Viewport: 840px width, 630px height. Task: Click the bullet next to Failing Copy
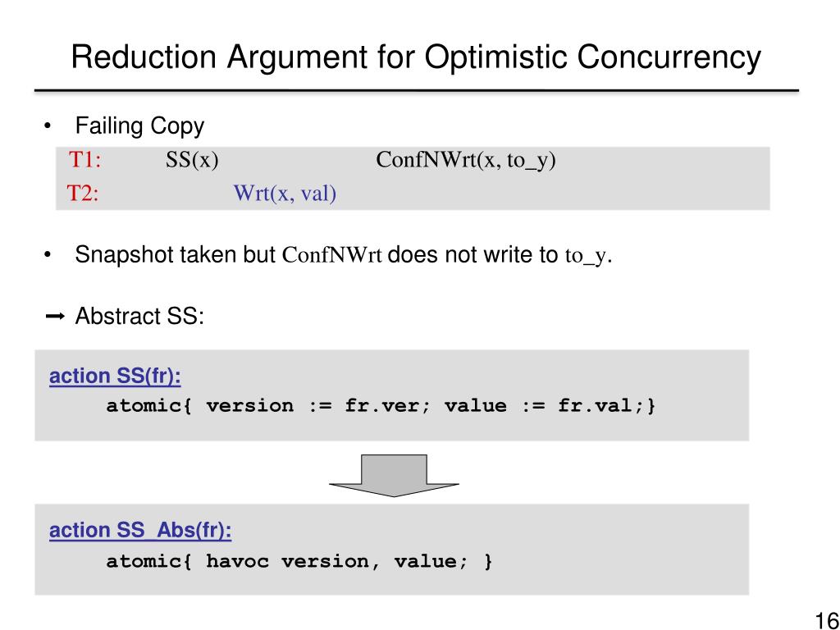click(49, 126)
